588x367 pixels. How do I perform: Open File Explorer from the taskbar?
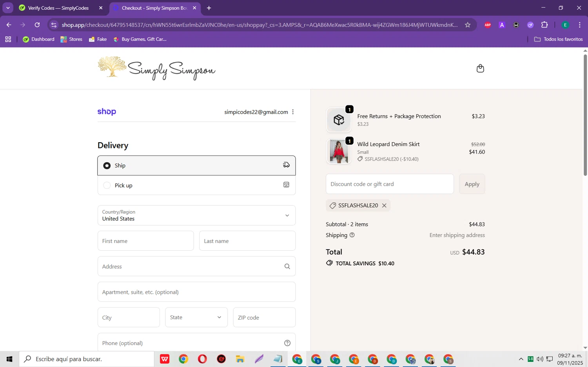click(240, 359)
